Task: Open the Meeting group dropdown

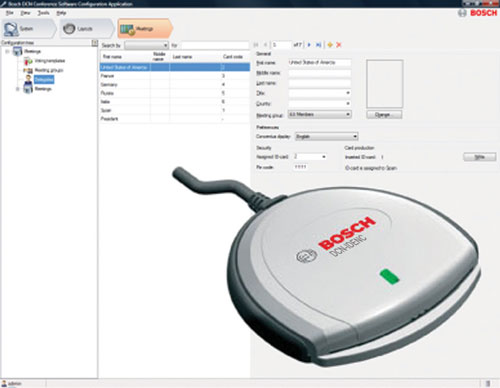Action: (319, 114)
